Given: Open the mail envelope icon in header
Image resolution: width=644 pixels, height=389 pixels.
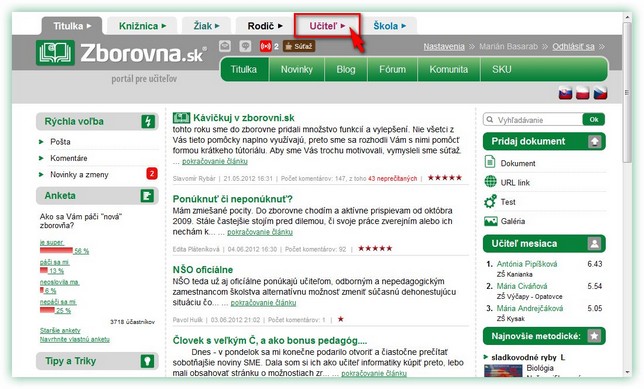Looking at the screenshot, I should [x=225, y=46].
